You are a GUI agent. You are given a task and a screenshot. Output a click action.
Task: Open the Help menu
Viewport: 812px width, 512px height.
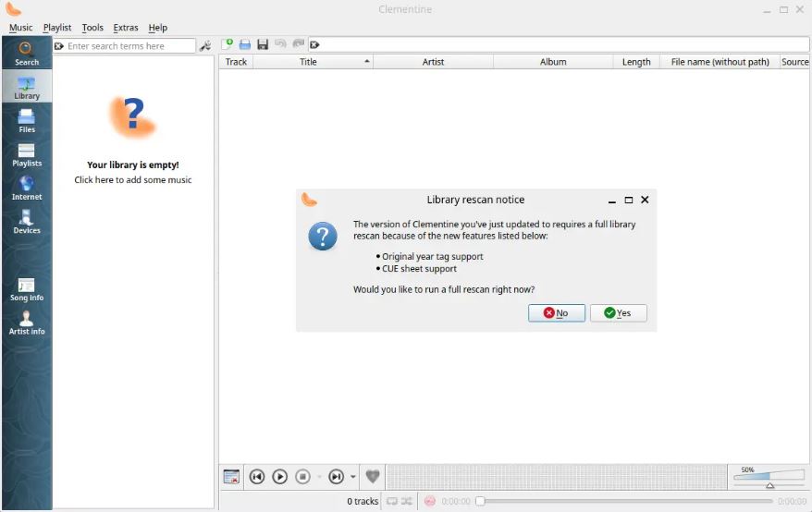[157, 28]
